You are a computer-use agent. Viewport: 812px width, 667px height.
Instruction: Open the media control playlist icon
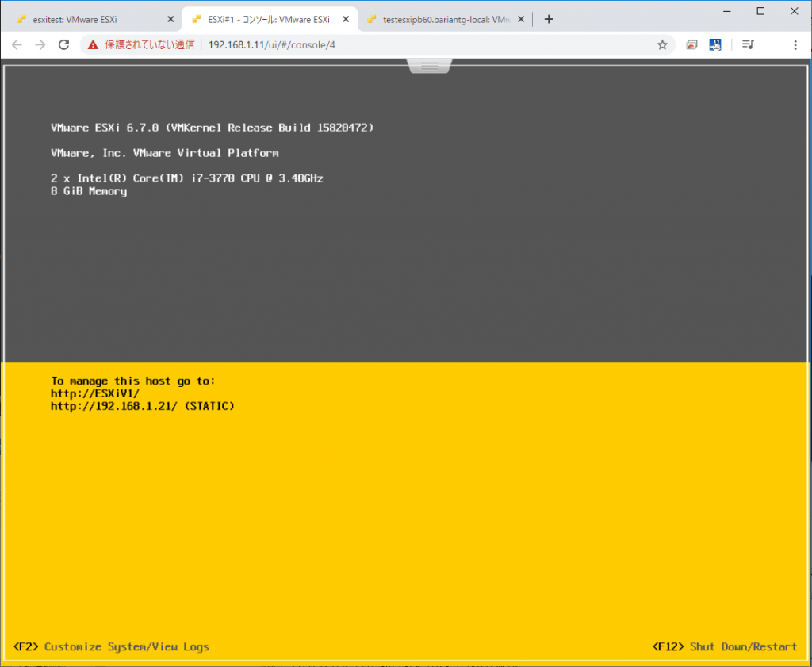coord(748,45)
